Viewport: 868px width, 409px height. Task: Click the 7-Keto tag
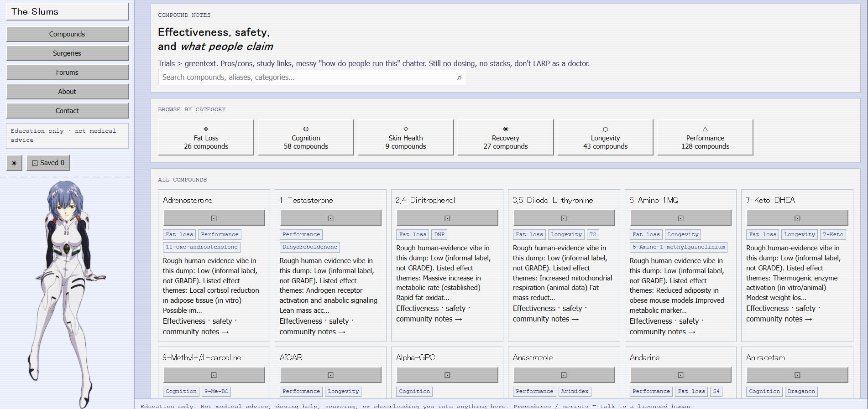[x=833, y=234]
